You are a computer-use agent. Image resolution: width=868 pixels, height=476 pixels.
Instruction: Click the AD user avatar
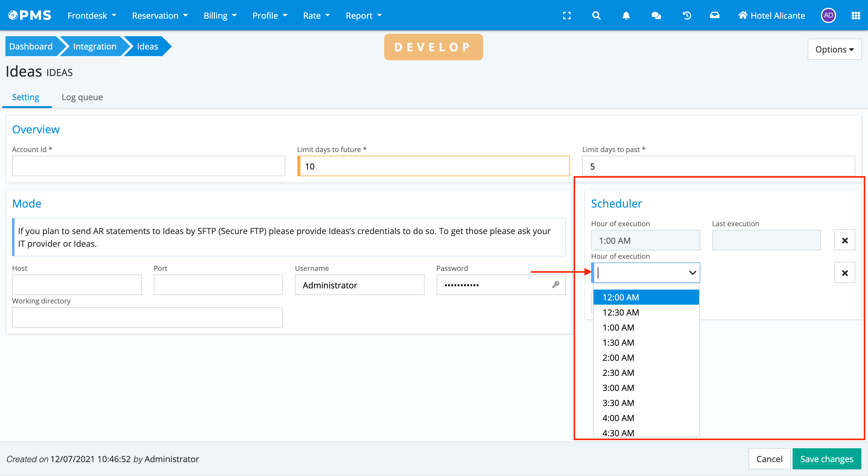click(828, 15)
